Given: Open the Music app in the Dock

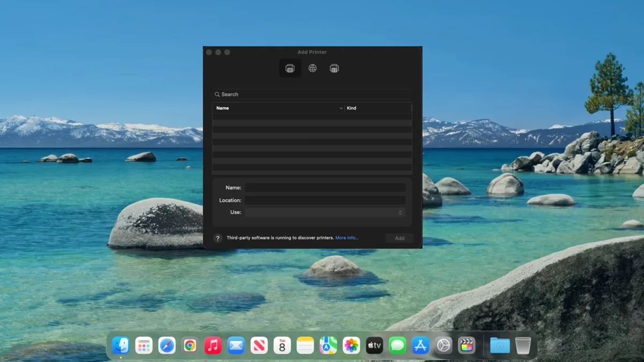Looking at the screenshot, I should pos(213,345).
